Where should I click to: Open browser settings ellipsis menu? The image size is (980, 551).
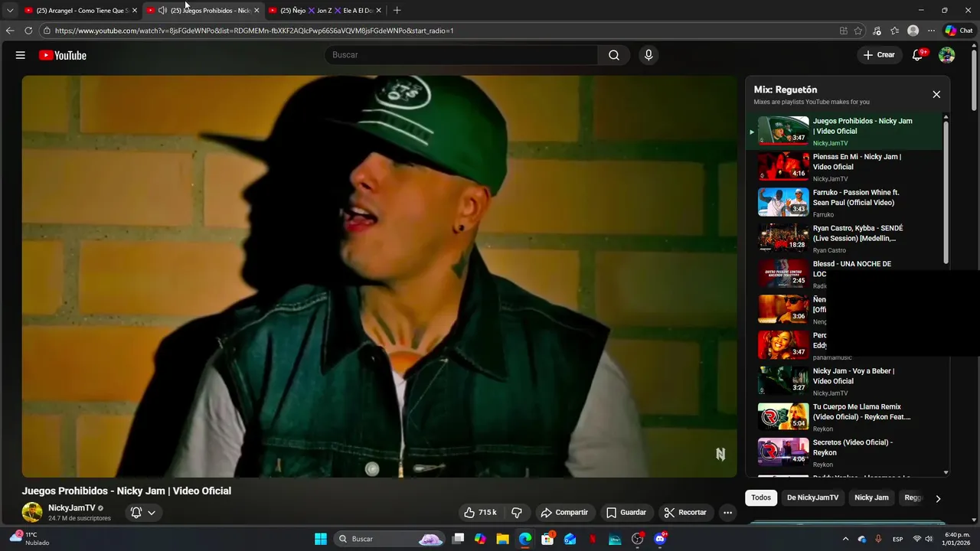tap(931, 31)
